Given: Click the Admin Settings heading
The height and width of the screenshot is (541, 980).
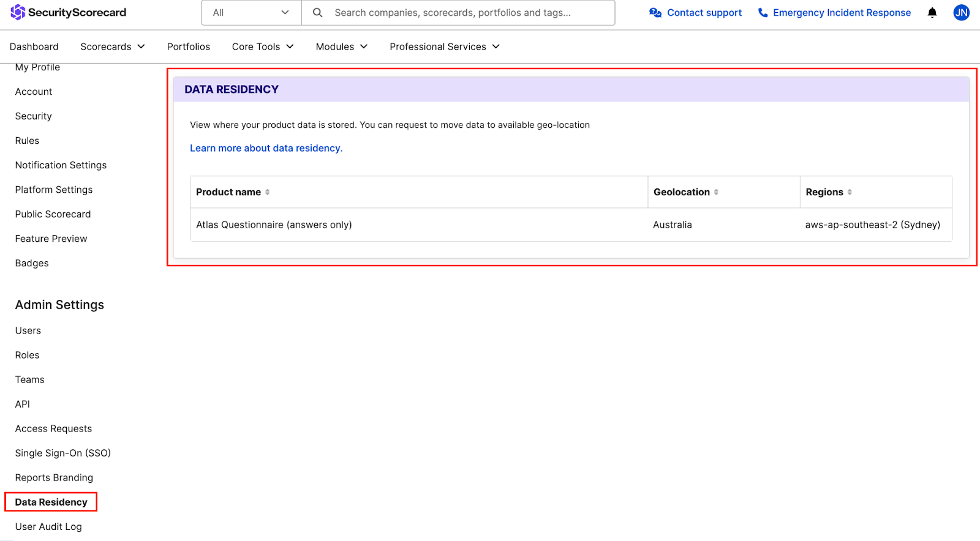Looking at the screenshot, I should (59, 305).
